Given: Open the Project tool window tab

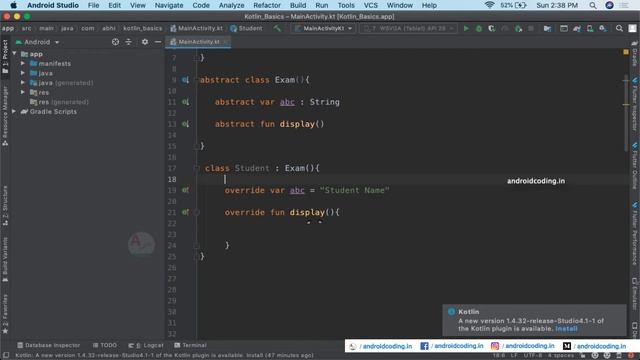Looking at the screenshot, I should point(5,57).
